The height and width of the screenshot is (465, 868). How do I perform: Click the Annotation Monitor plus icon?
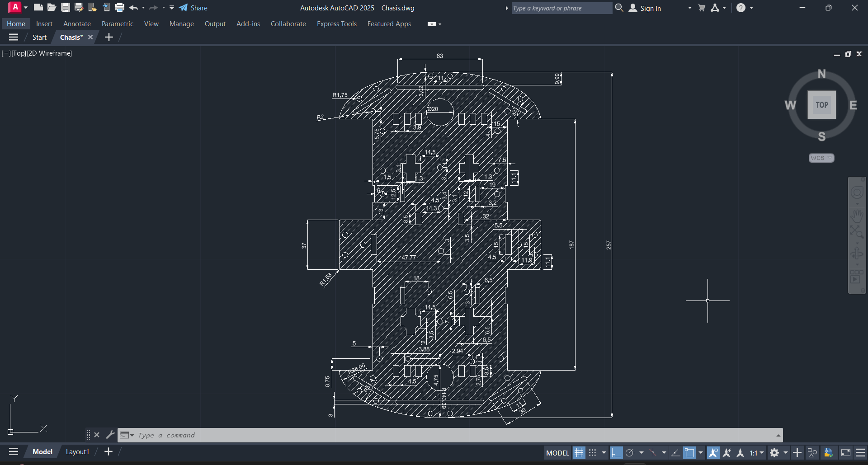coord(797,452)
